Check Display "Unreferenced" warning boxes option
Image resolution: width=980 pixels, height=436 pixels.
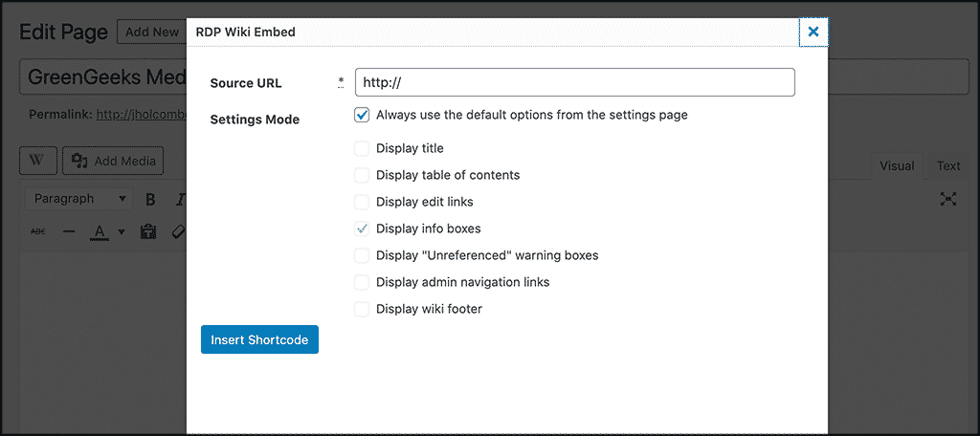tap(362, 255)
